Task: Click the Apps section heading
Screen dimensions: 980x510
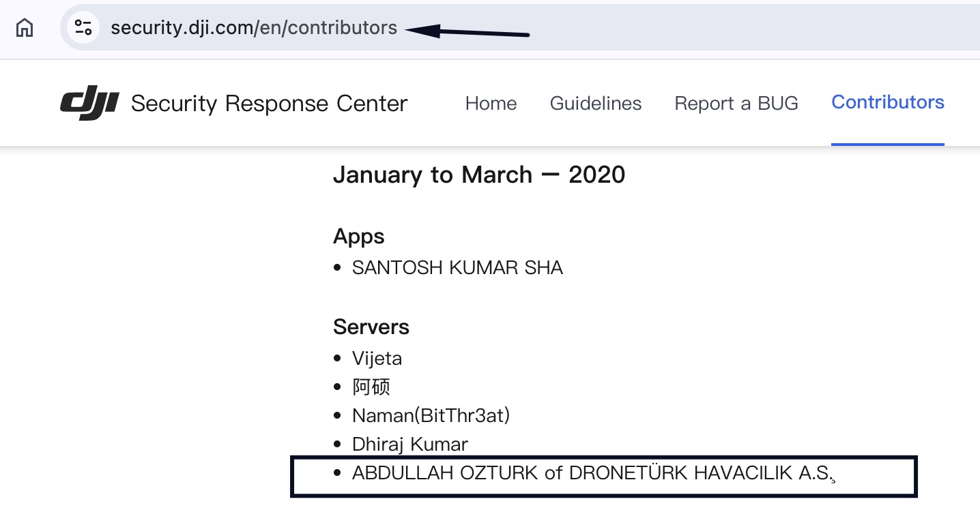Action: pos(358,237)
